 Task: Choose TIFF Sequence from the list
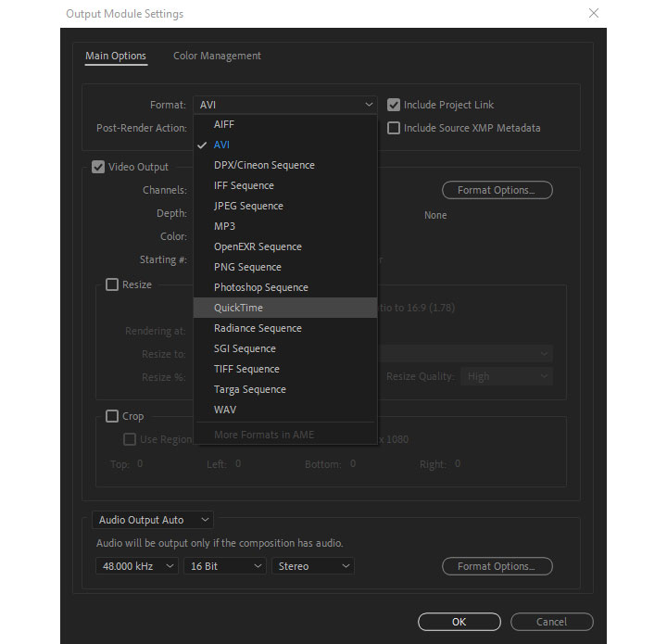246,369
